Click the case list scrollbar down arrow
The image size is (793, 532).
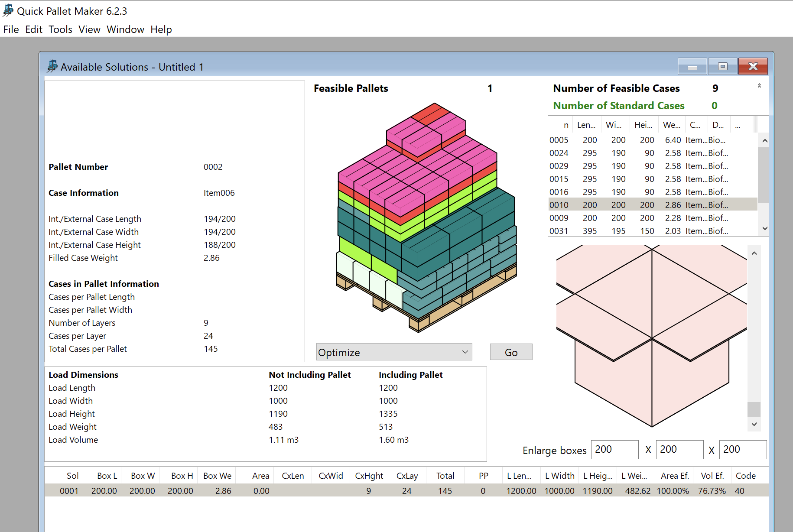click(x=765, y=229)
